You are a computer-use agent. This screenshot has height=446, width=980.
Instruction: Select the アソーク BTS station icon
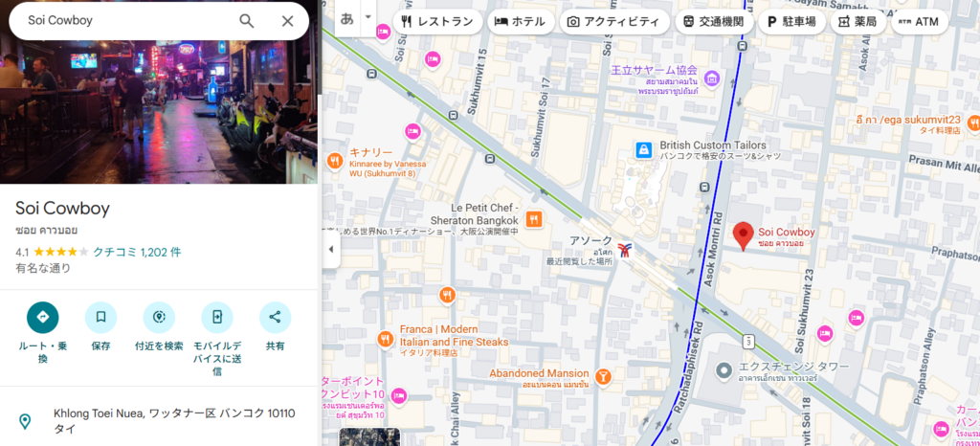tap(624, 250)
